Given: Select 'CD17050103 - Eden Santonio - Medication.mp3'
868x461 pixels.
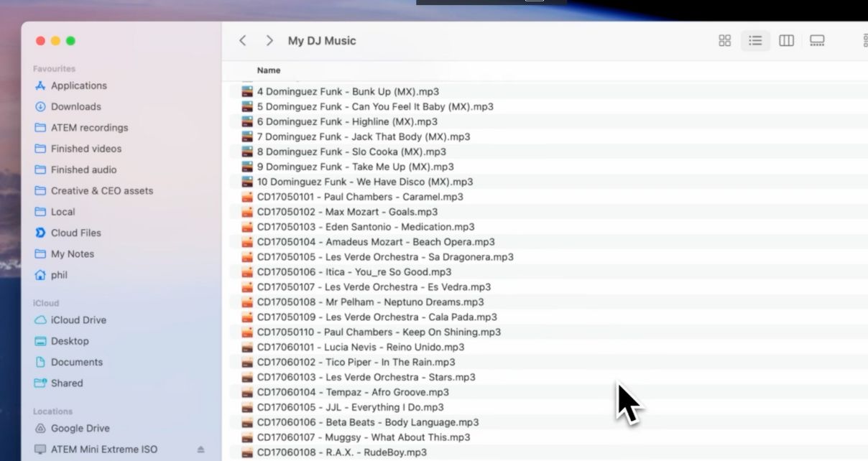Looking at the screenshot, I should tap(366, 227).
